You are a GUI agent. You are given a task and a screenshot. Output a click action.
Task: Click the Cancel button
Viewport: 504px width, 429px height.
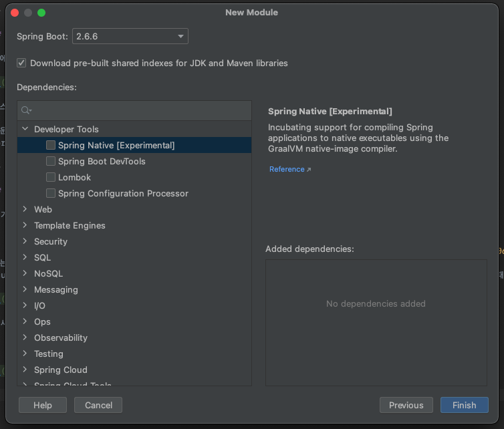click(x=98, y=405)
